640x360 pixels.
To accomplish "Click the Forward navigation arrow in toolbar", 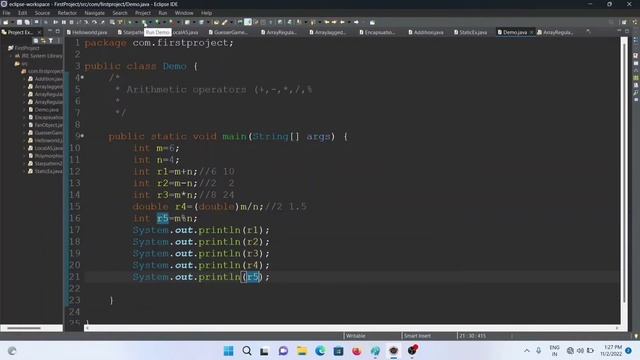I will (356, 22).
